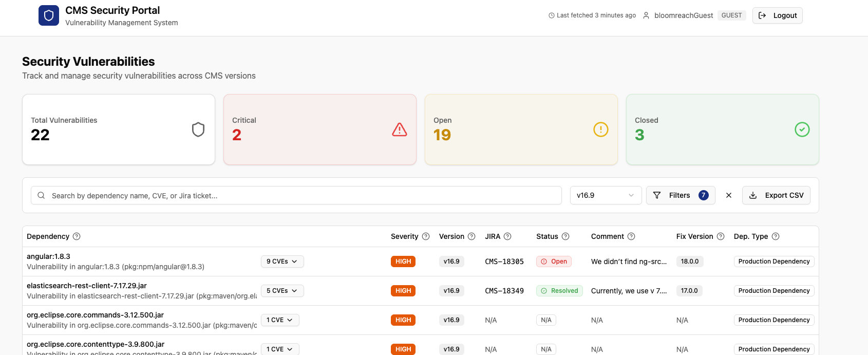This screenshot has width=868, height=355.
Task: Expand the 9 CVEs dropdown for angular
Action: tap(282, 261)
